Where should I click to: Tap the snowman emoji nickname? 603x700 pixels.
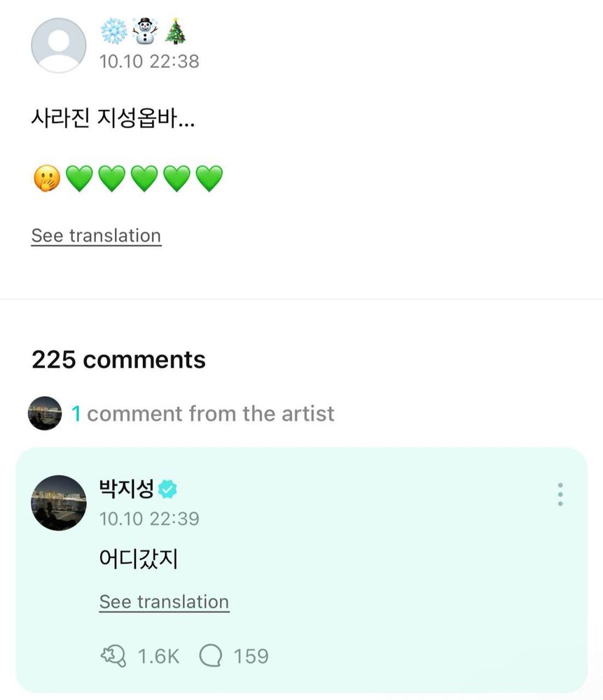click(144, 31)
